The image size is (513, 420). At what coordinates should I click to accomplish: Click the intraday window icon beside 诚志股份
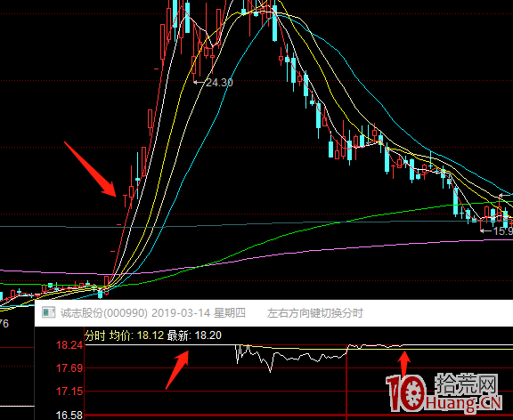pyautogui.click(x=49, y=313)
